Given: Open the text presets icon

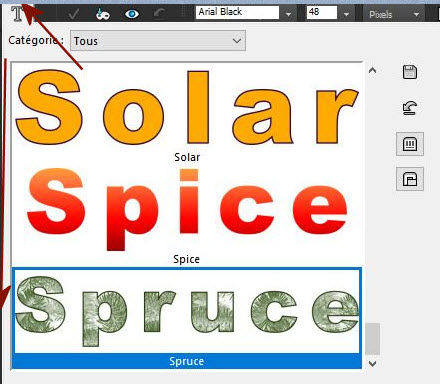Looking at the screenshot, I should point(102,14).
